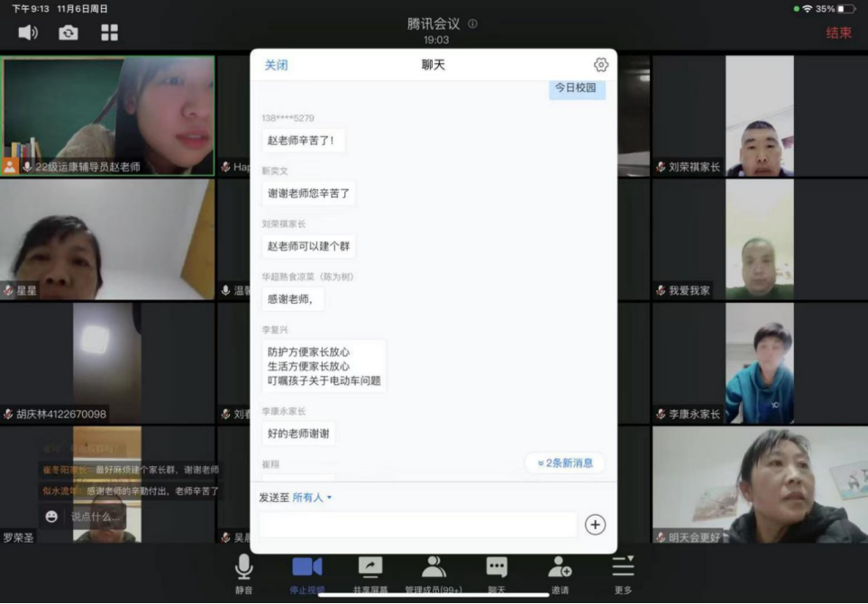The width and height of the screenshot is (868, 604).
Task: Open chat settings gear icon
Action: point(601,65)
